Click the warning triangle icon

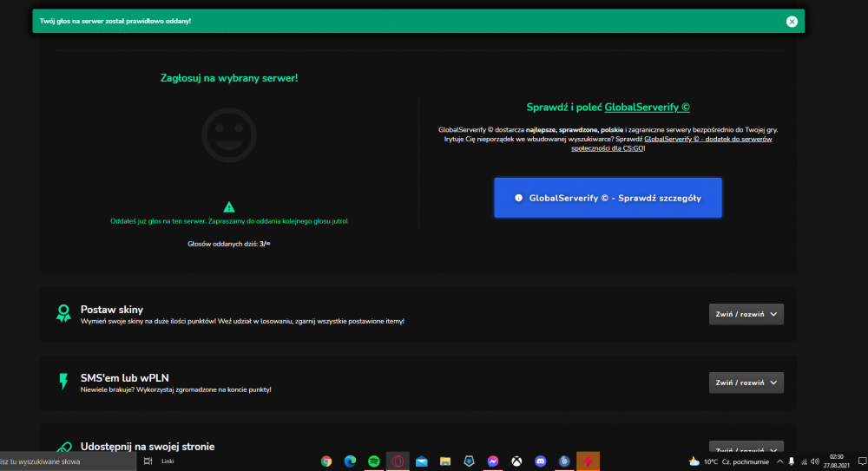[x=228, y=207]
